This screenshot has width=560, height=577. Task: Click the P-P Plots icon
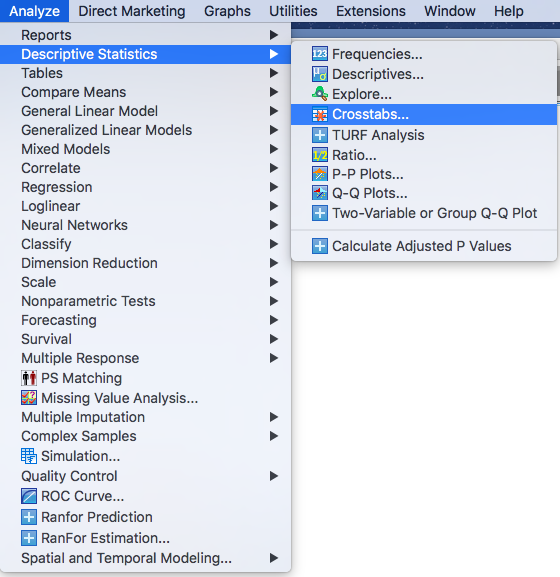319,174
